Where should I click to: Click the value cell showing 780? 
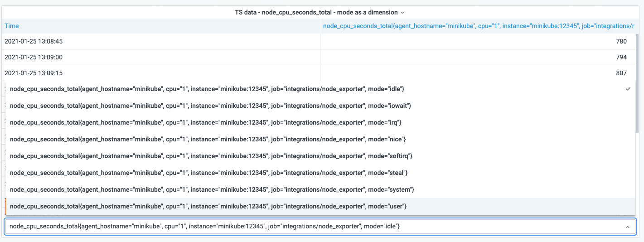click(621, 41)
